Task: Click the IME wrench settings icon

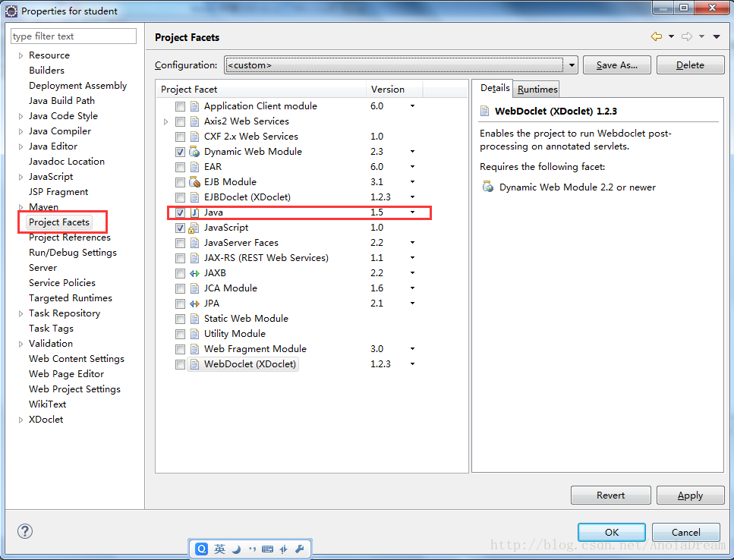Action: pos(300,549)
